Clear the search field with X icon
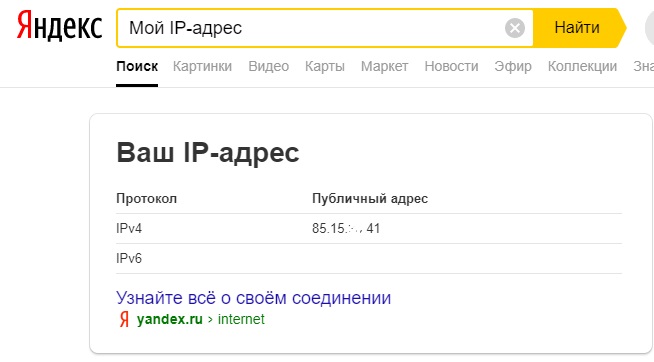Image resolution: width=654 pixels, height=362 pixels. point(515,28)
